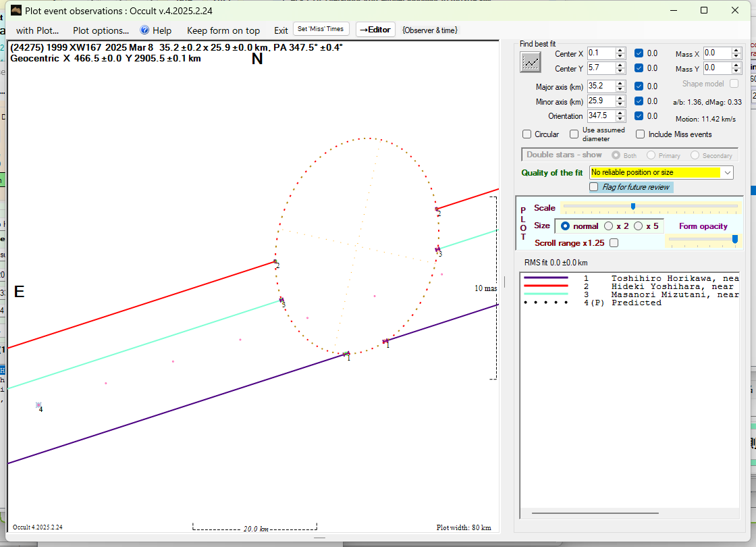756x547 pixels.
Task: Toggle Flag for future review checkbox
Action: tap(594, 187)
